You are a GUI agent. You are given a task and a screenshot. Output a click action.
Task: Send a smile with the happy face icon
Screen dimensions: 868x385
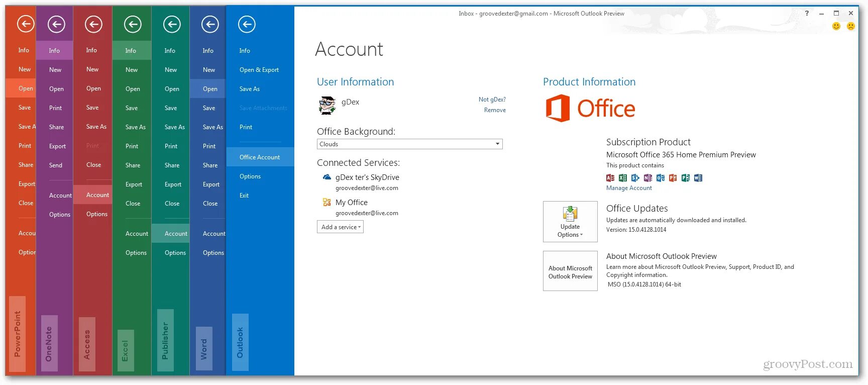coord(836,26)
